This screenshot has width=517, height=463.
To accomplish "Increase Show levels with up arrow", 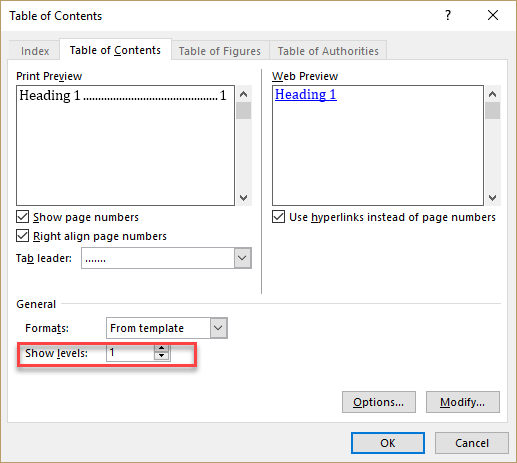I will pyautogui.click(x=162, y=348).
